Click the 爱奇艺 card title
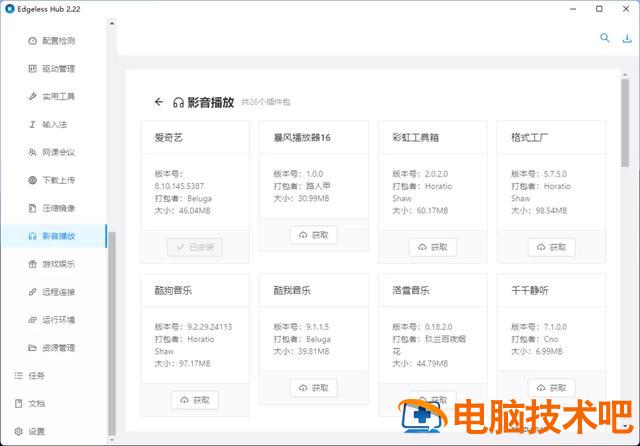 point(168,138)
